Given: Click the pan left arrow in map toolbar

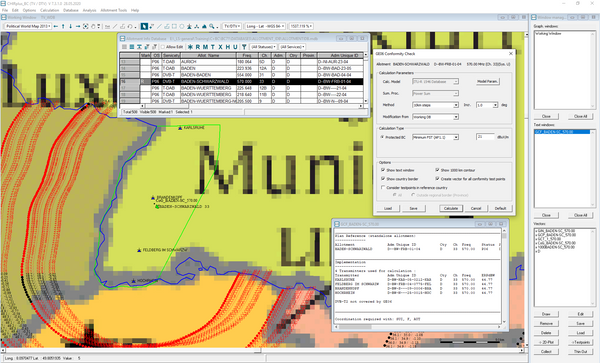Looking at the screenshot, I should click(x=56, y=26).
